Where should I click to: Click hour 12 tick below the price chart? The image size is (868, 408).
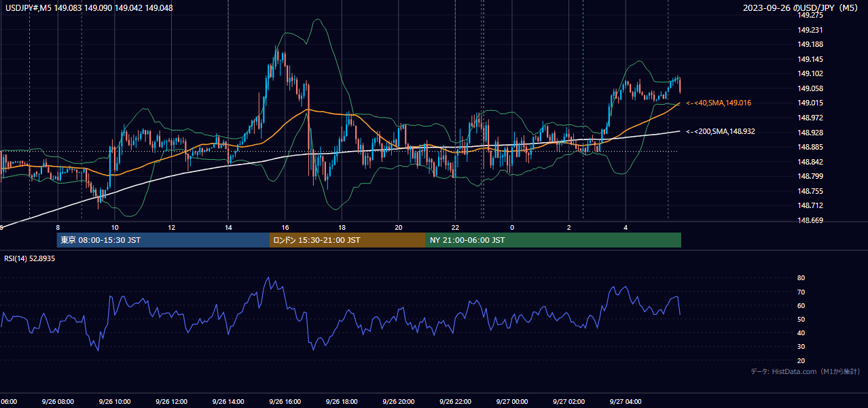pos(172,227)
